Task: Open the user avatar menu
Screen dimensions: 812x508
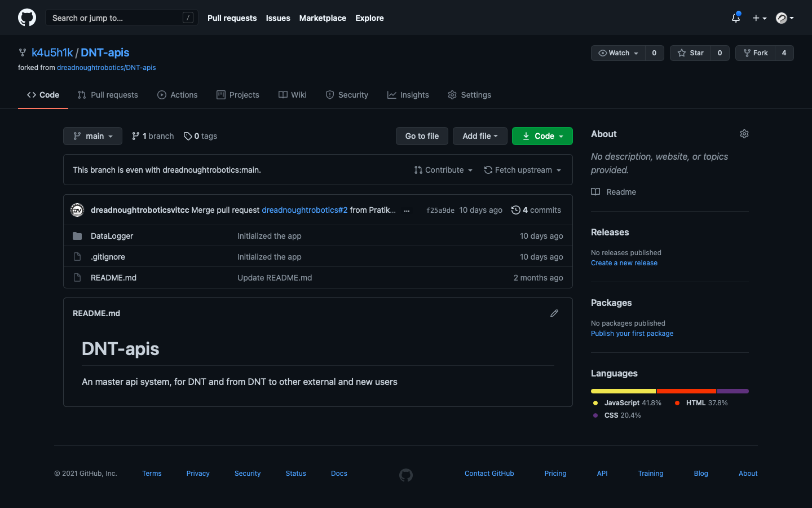Action: point(785,18)
